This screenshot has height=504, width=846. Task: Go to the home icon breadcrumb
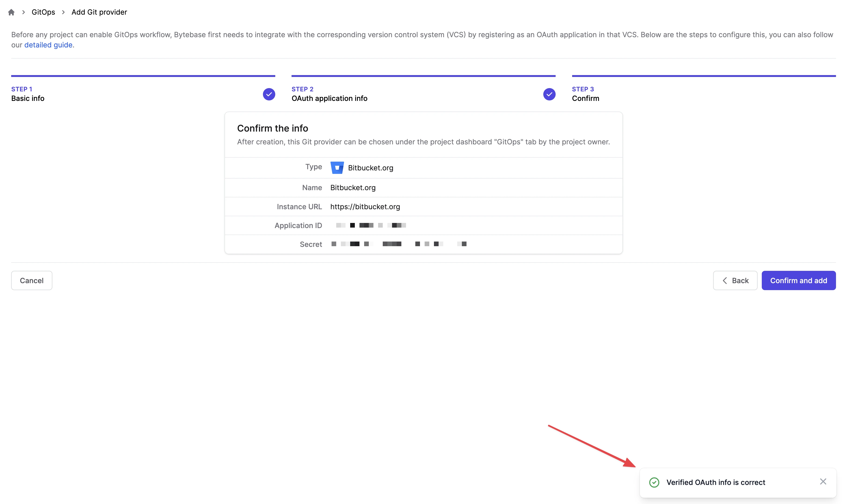(11, 12)
